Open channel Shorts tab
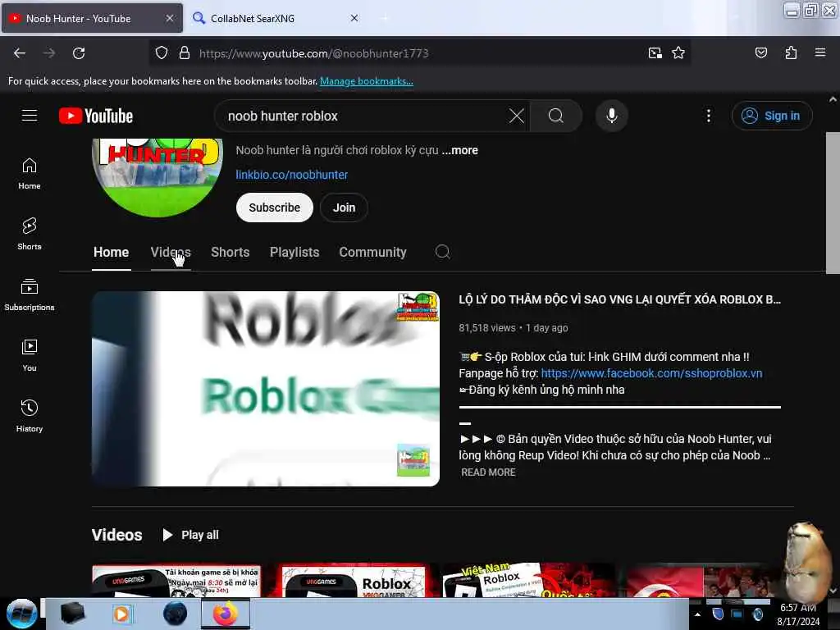 [230, 253]
